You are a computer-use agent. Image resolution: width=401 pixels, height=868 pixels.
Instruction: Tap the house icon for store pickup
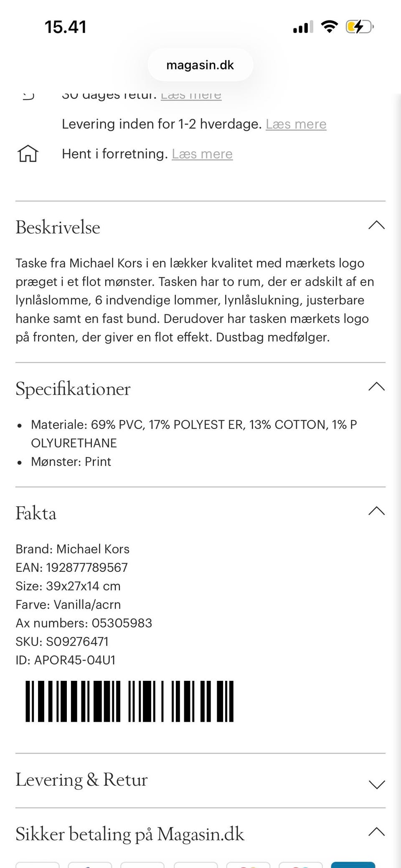tap(28, 154)
